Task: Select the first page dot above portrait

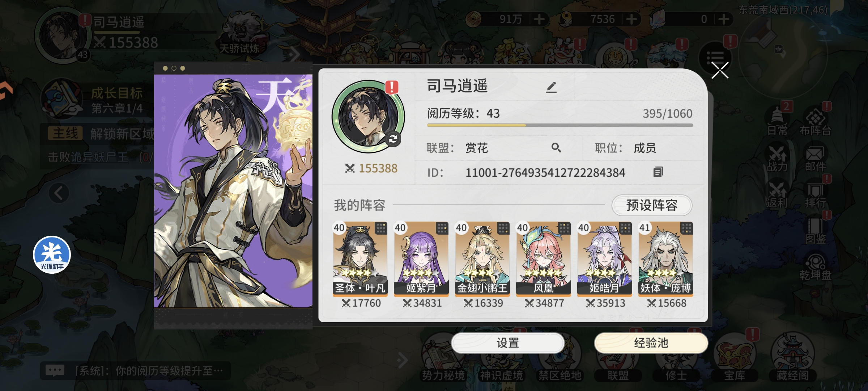Action: click(x=165, y=68)
